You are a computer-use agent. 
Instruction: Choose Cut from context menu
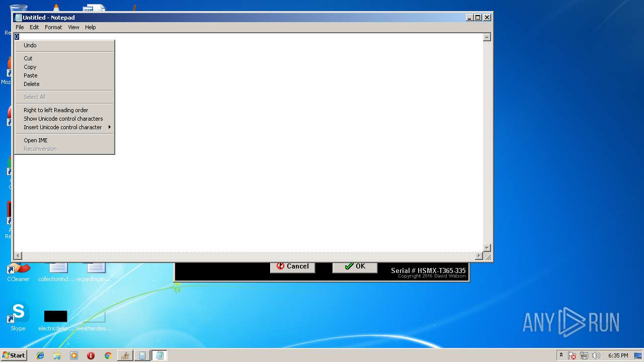point(64,58)
